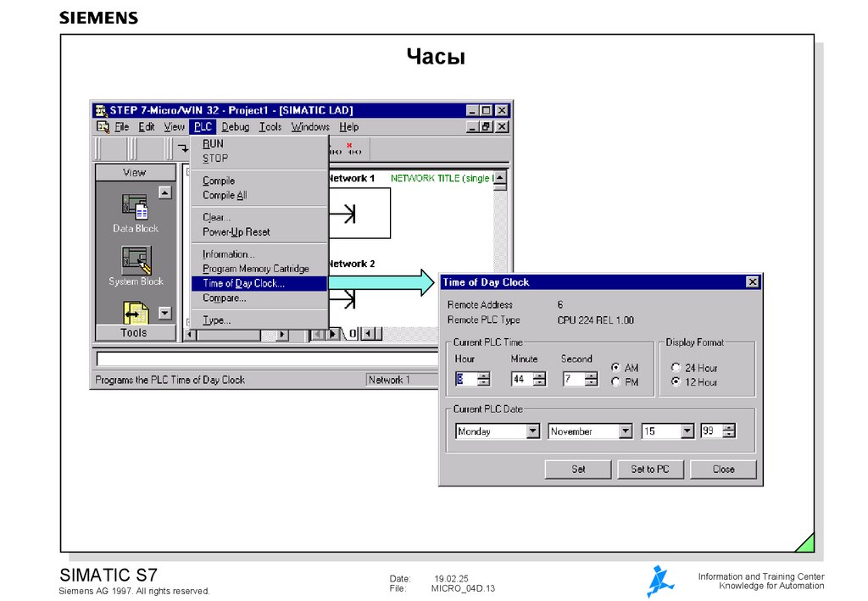
Task: Click the Minute field spinner arrows
Action: point(538,379)
